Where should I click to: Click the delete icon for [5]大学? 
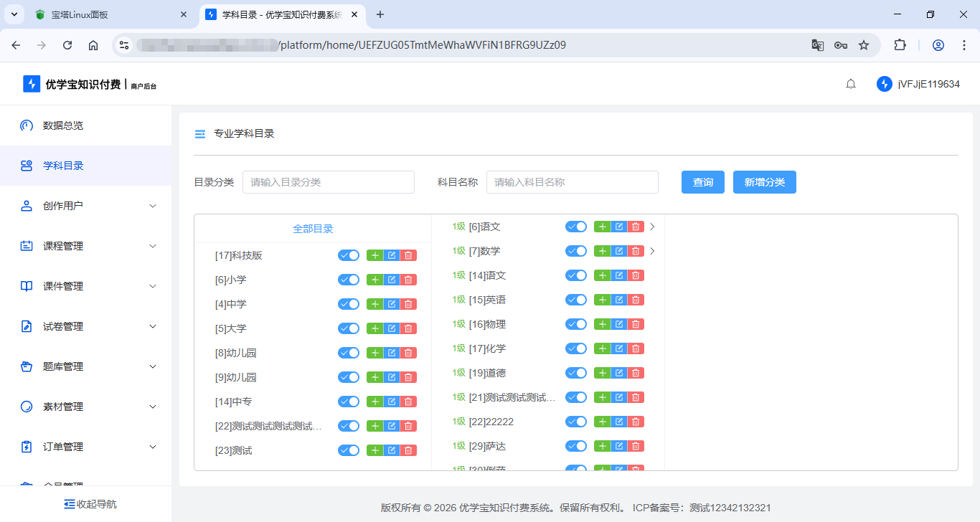tap(407, 328)
